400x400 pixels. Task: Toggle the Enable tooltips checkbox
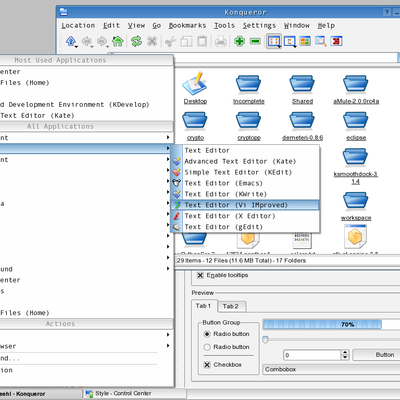click(x=200, y=275)
